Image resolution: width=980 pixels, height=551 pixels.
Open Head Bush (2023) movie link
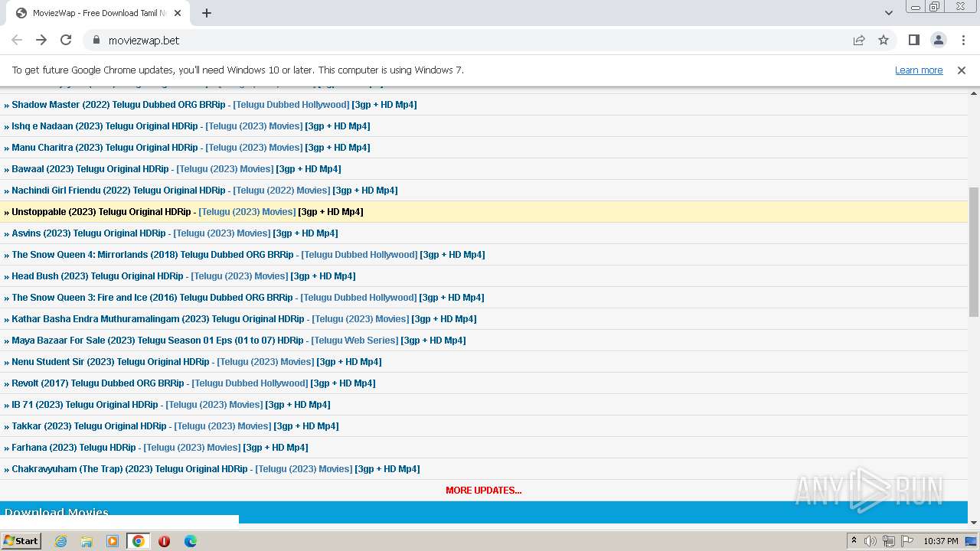click(x=97, y=276)
